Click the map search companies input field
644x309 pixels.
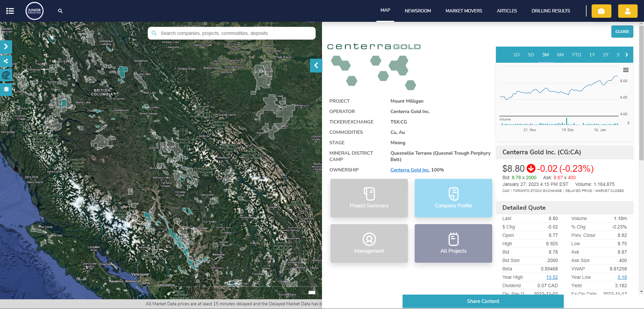click(235, 33)
